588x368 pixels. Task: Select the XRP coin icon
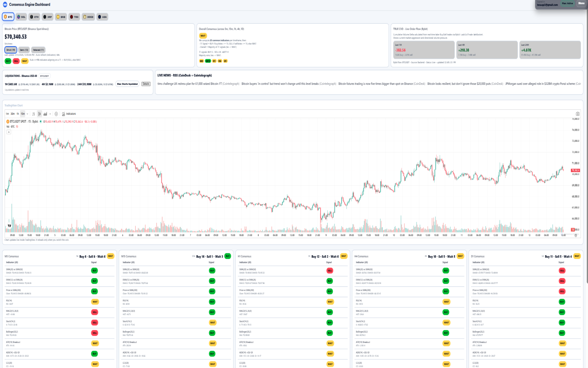coord(47,17)
